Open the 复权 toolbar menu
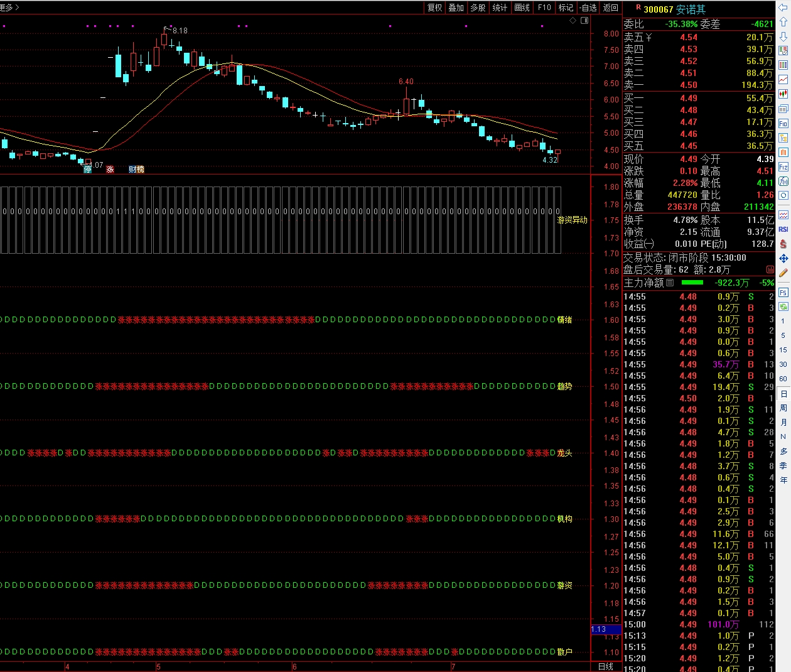Screen dimensions: 791x672 coord(434,8)
